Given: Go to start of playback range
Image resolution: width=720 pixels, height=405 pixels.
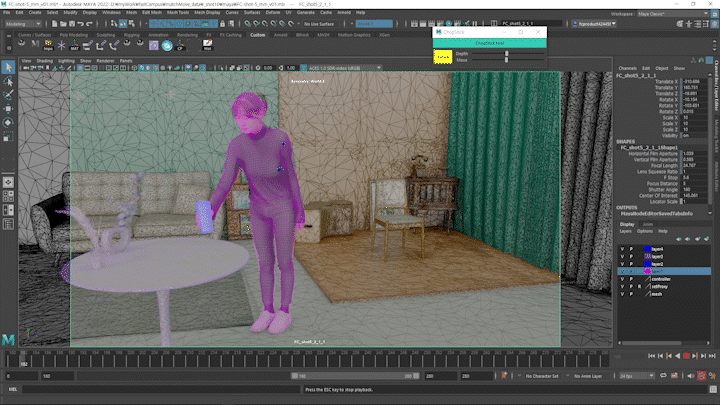Looking at the screenshot, I should click(x=652, y=356).
